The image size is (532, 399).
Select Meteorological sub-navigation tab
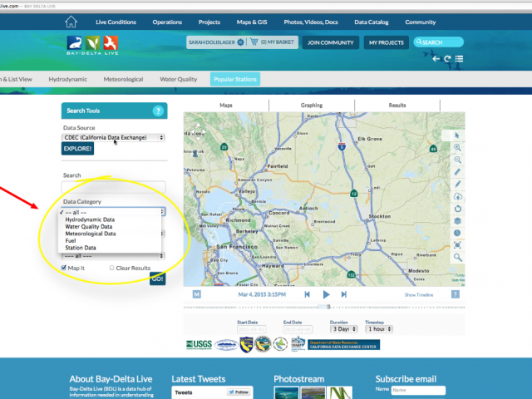123,79
